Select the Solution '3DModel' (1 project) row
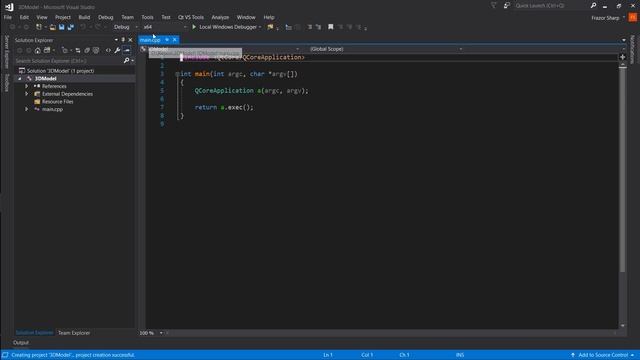Image resolution: width=640 pixels, height=360 pixels. click(60, 71)
